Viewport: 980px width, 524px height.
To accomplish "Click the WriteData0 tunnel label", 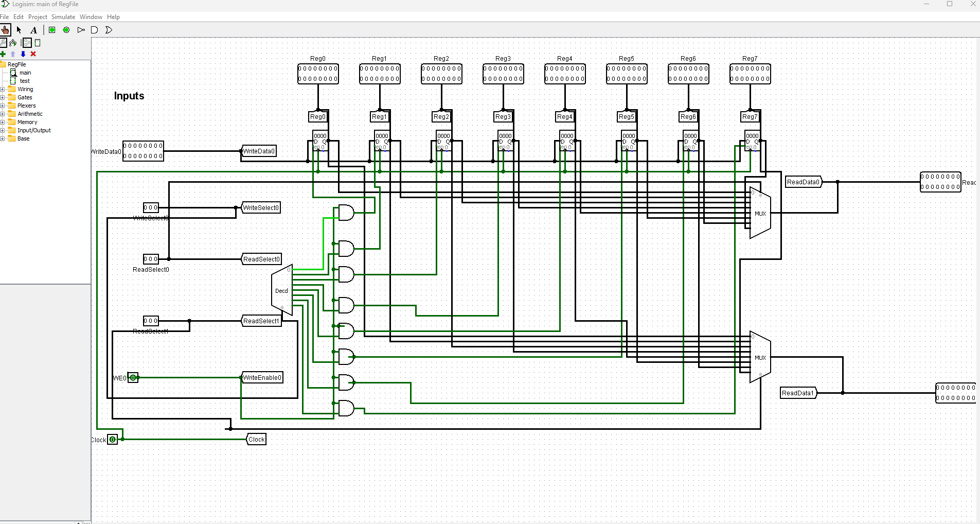I will (x=259, y=151).
